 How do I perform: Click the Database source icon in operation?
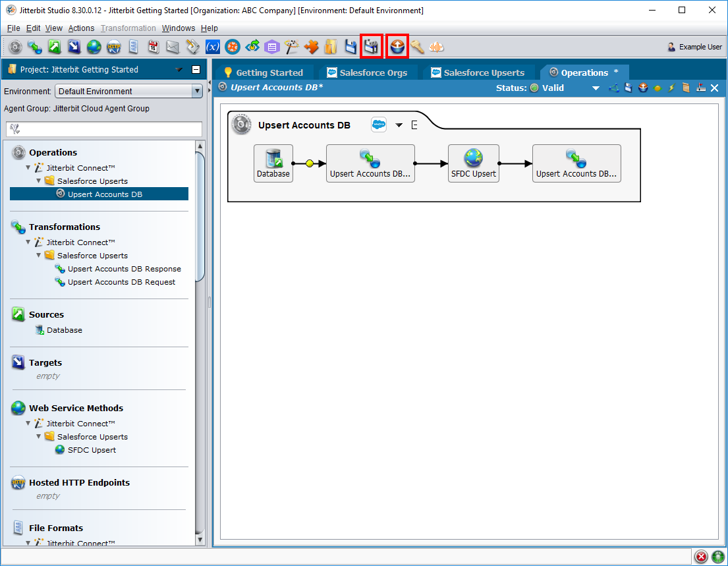click(273, 163)
